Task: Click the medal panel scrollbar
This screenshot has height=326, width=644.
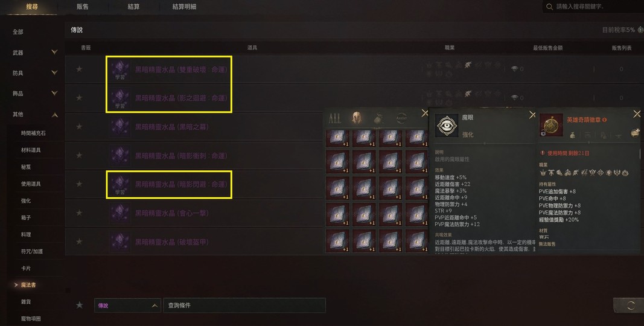Action: coord(641,153)
